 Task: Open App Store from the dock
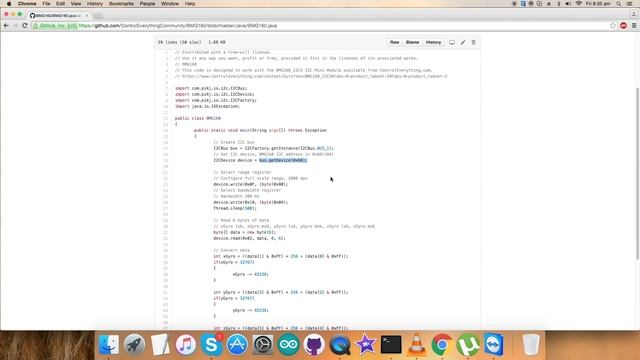tap(237, 344)
